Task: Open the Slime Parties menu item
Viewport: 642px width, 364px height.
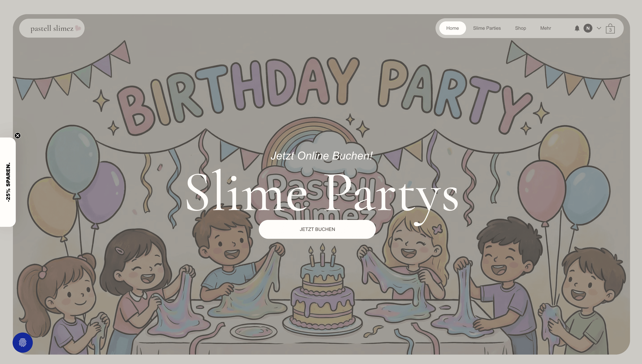Action: 487,28
